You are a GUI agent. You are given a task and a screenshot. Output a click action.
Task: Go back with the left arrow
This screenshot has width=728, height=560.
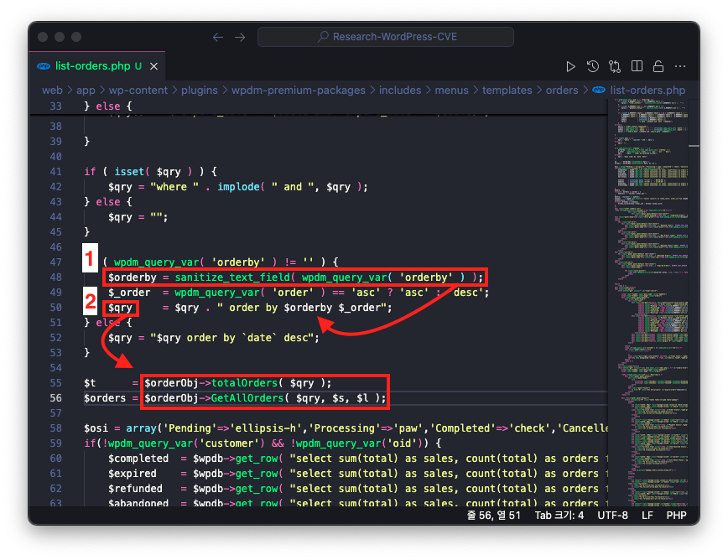[218, 37]
